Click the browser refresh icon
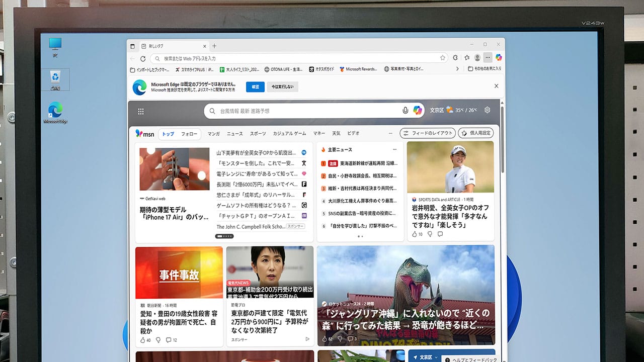Screen dimensions: 644x362 tap(143, 58)
